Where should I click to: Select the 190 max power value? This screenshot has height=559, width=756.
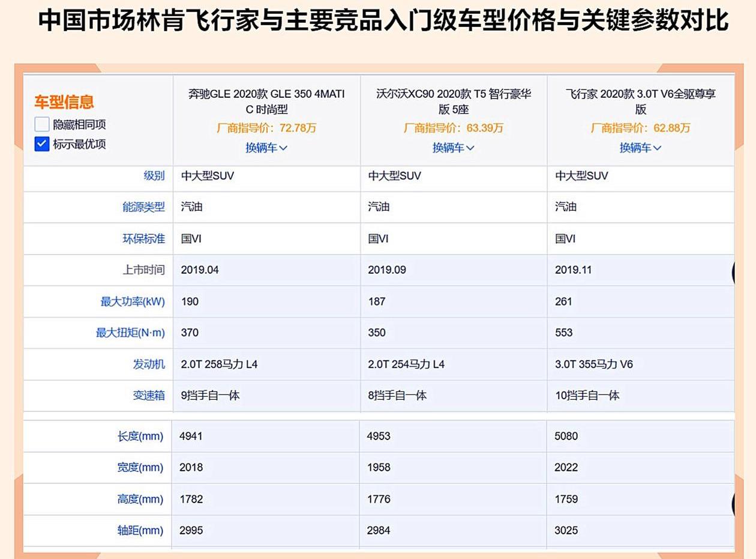coord(190,301)
